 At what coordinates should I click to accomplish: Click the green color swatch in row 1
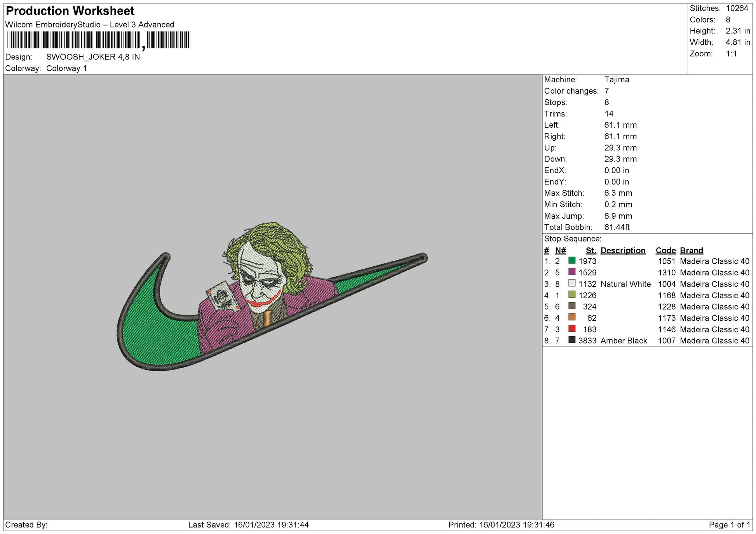[571, 261]
